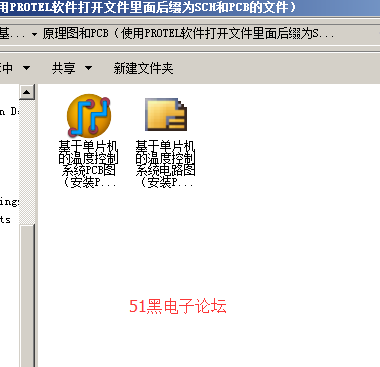
Task: Click the 原理图和PCB breadcrumb folder
Action: click(188, 33)
